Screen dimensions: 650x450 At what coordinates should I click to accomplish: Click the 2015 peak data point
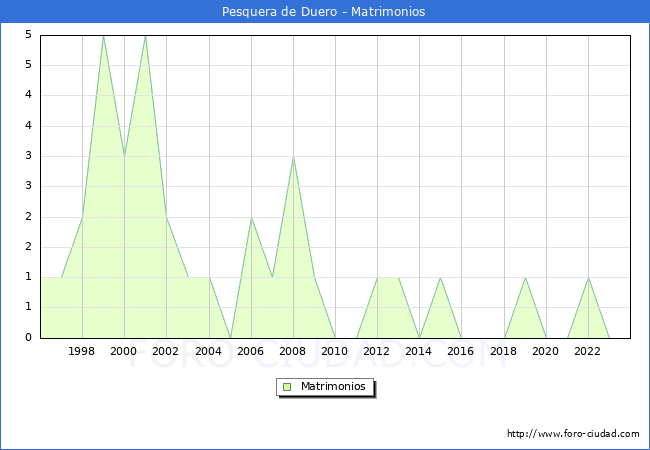click(x=440, y=278)
